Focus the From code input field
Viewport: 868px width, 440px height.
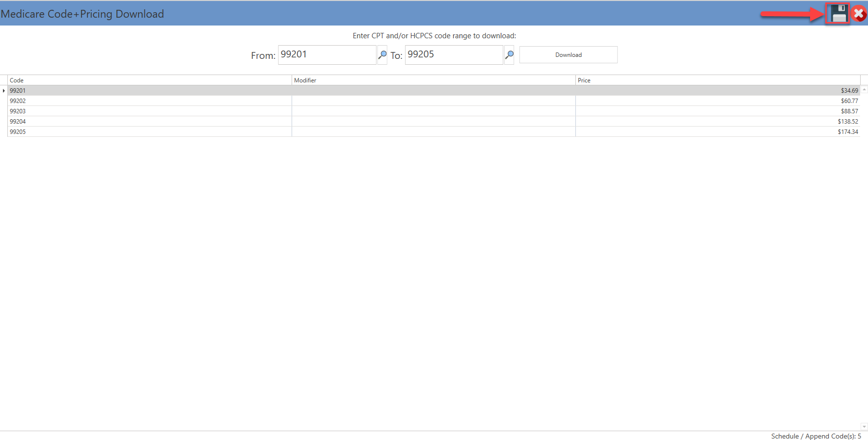327,55
